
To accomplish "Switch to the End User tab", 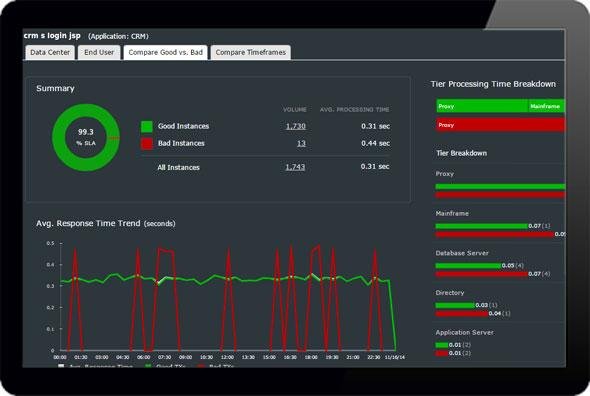I will (x=99, y=53).
